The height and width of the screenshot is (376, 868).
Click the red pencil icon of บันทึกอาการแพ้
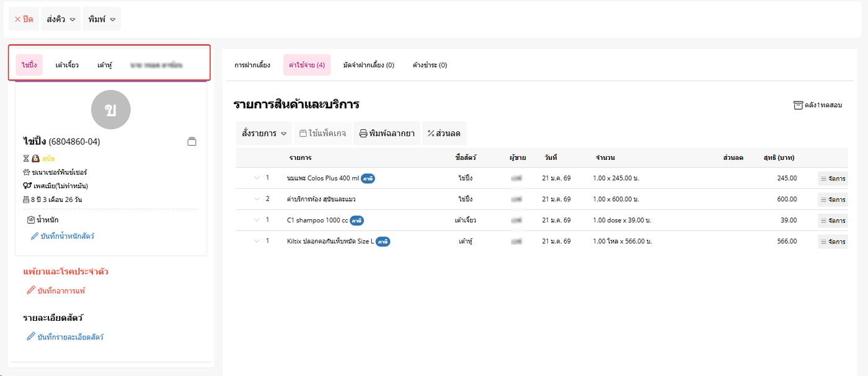point(31,290)
